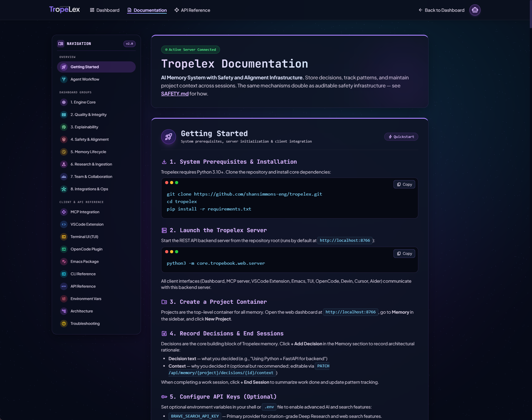Open CLI Reference in sidebar
The image size is (532, 420).
(96, 274)
